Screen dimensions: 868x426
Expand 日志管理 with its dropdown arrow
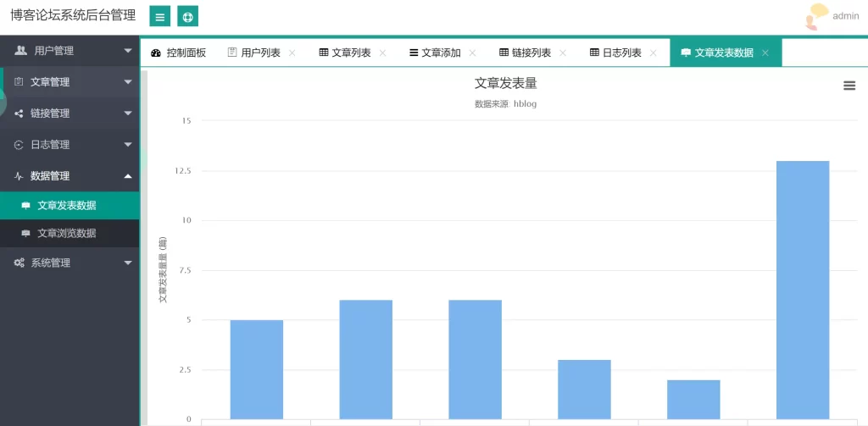(x=128, y=146)
